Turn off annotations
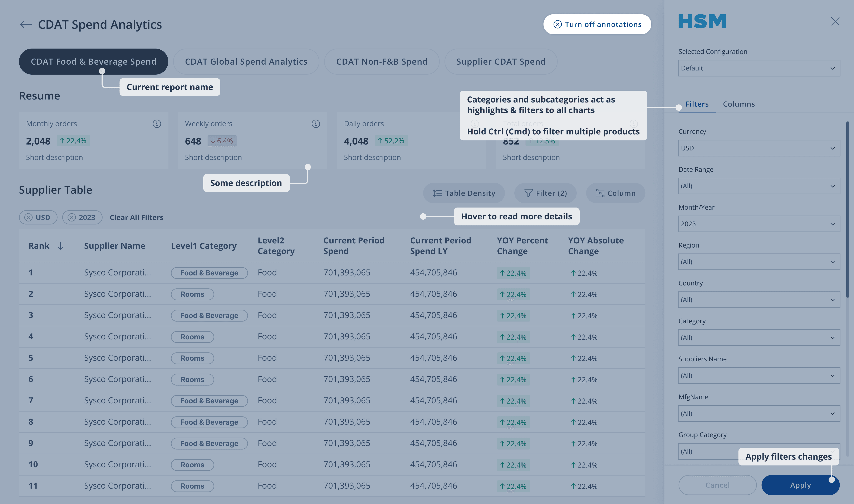 [597, 24]
